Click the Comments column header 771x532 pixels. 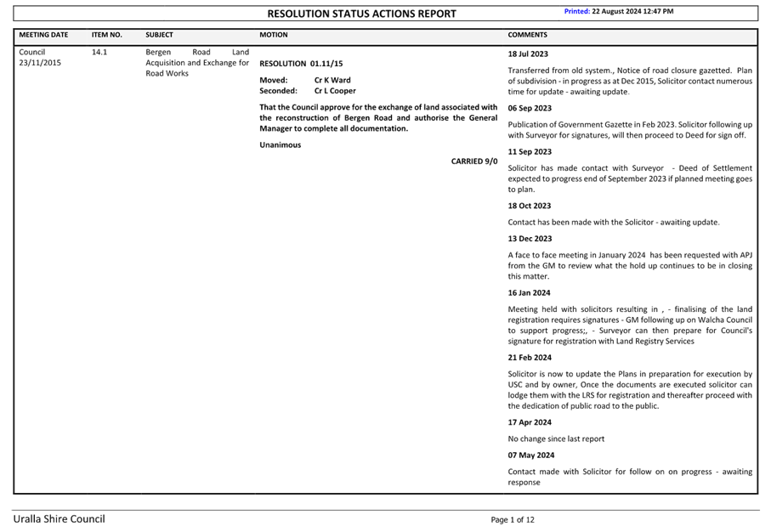tap(527, 36)
